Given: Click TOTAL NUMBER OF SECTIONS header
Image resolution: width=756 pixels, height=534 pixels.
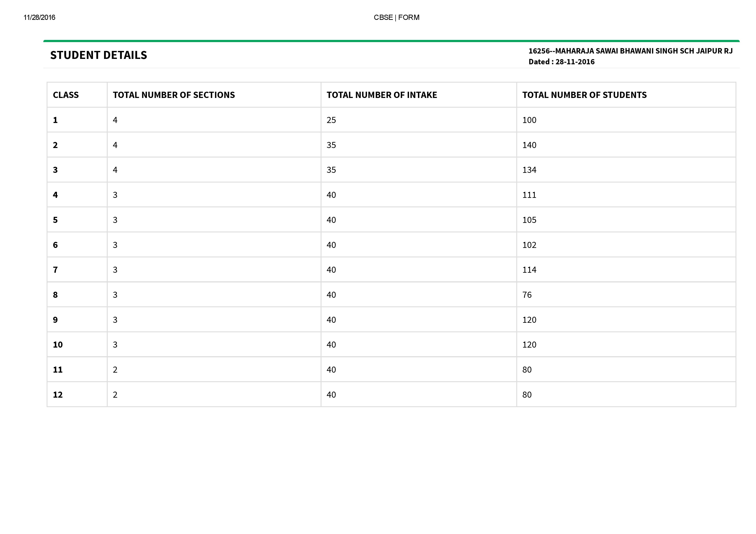Looking at the screenshot, I should click(174, 95).
